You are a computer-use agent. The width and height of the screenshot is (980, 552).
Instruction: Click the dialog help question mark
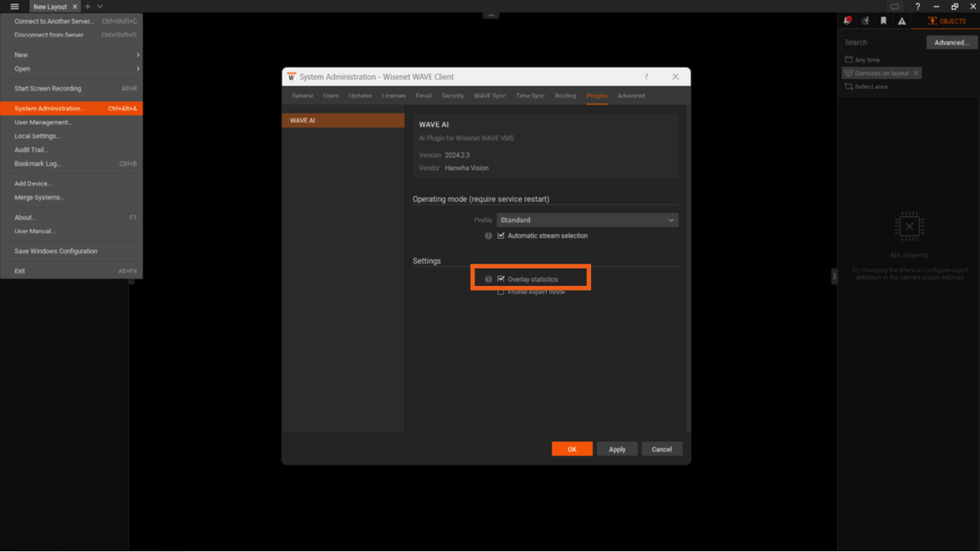(646, 76)
